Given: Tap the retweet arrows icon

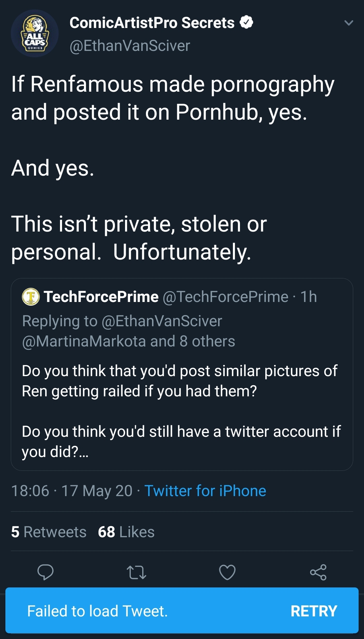Looking at the screenshot, I should coord(136,572).
